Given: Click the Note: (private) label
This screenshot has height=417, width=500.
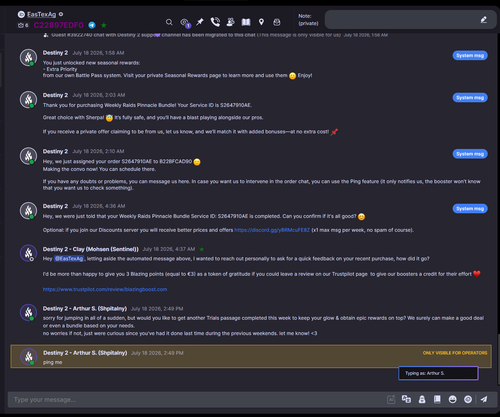Looking at the screenshot, I should point(308,20).
